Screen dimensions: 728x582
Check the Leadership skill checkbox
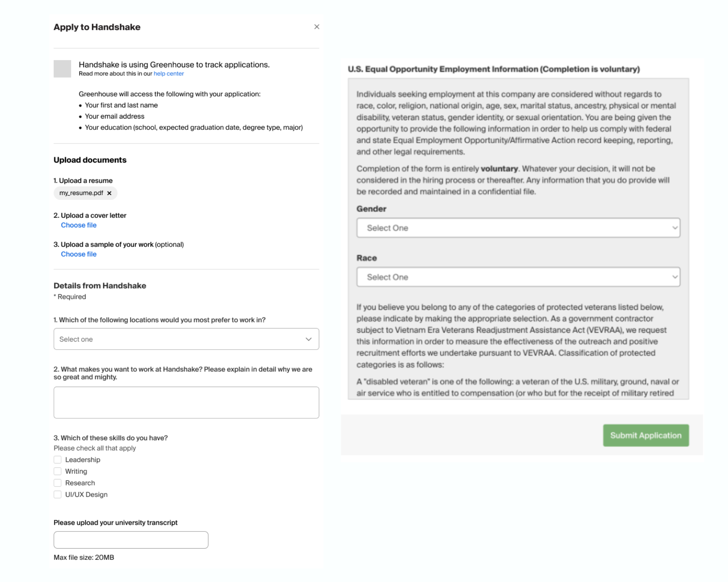point(58,459)
